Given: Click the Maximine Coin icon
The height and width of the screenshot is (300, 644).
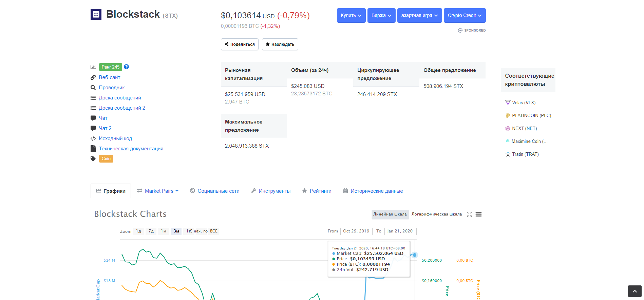Looking at the screenshot, I should pyautogui.click(x=508, y=141).
